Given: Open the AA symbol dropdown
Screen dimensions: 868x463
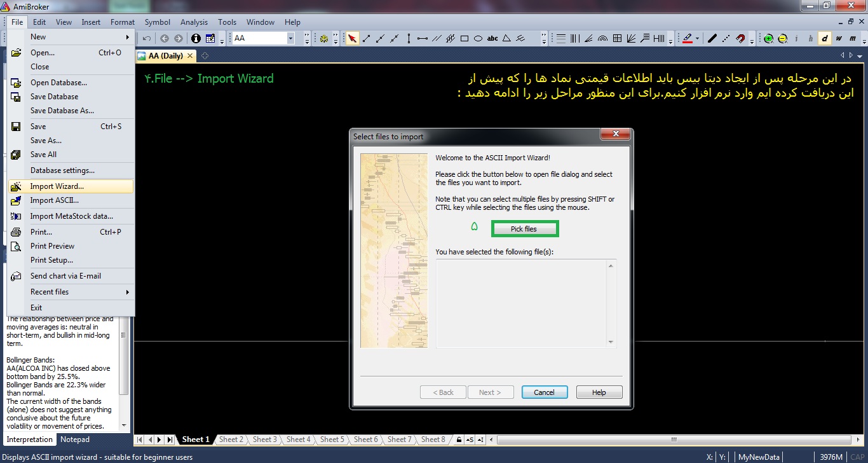Looking at the screenshot, I should [x=290, y=38].
